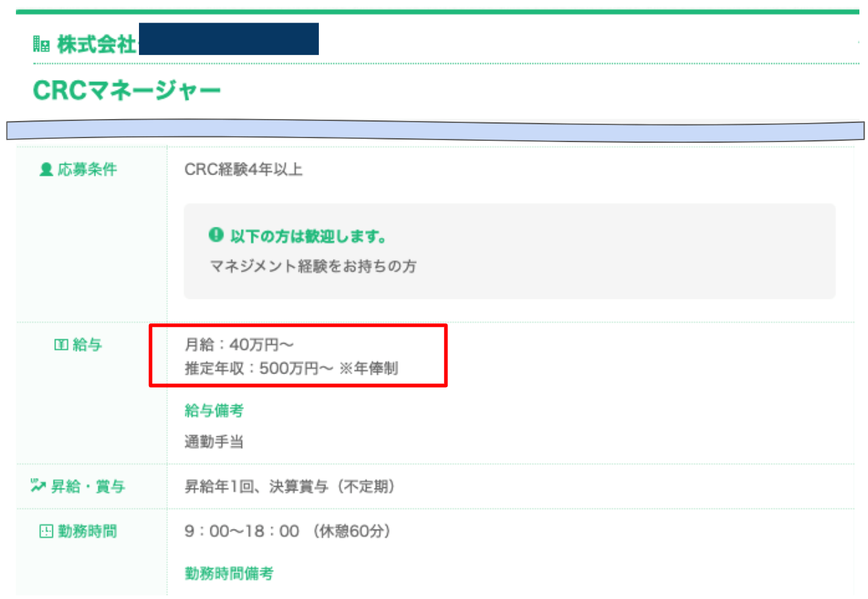Screen dimensions: 868x599
Task: Click the 月給：40万円〜 salary line
Action: 239,344
